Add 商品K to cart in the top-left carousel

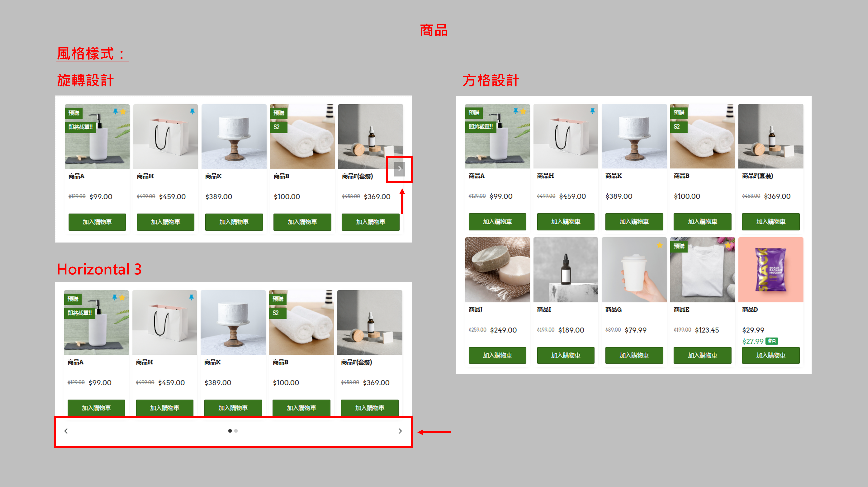(x=234, y=222)
